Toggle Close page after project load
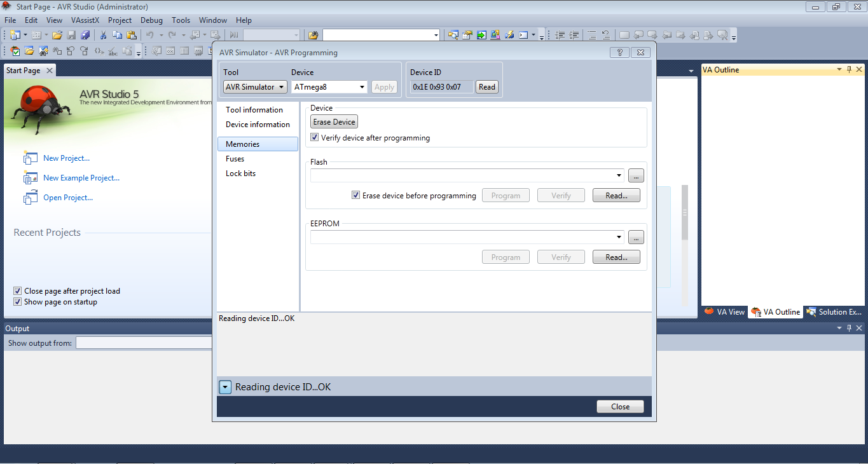 tap(17, 291)
